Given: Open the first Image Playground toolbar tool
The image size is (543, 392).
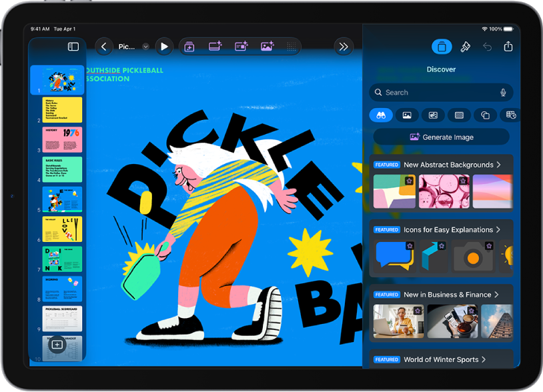Looking at the screenshot, I should (189, 47).
